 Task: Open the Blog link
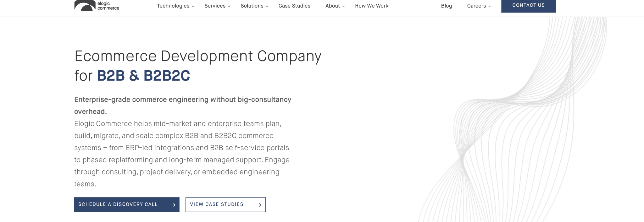point(446,6)
